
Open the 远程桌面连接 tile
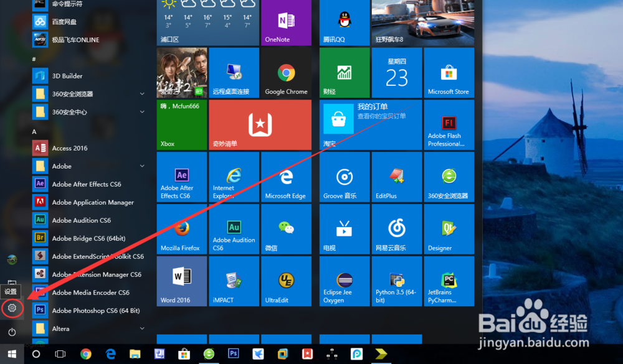pyautogui.click(x=234, y=73)
